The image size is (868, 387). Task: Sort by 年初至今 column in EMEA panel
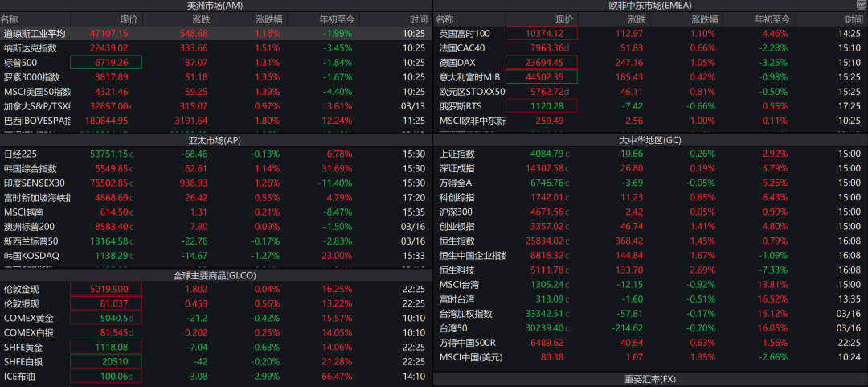772,19
